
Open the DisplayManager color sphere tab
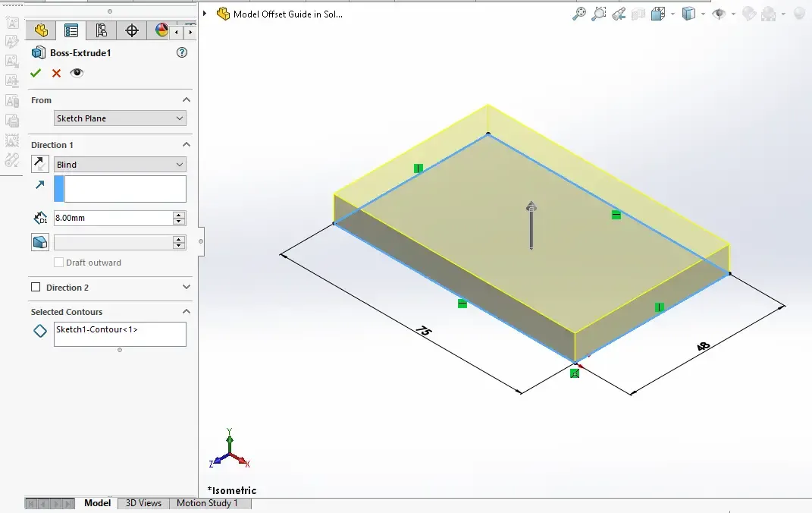coord(161,30)
